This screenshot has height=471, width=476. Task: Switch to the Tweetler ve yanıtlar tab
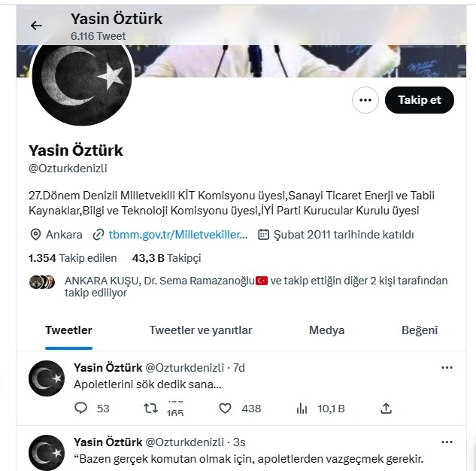tap(200, 330)
